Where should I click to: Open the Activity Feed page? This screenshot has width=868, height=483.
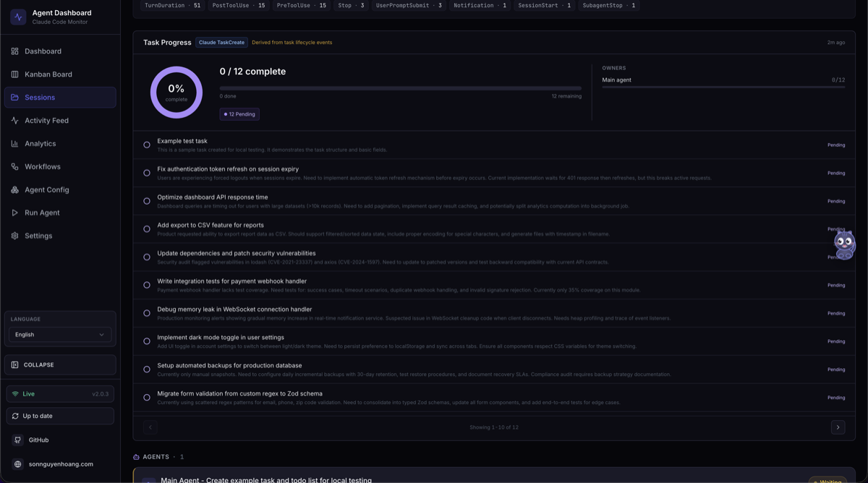click(x=60, y=121)
